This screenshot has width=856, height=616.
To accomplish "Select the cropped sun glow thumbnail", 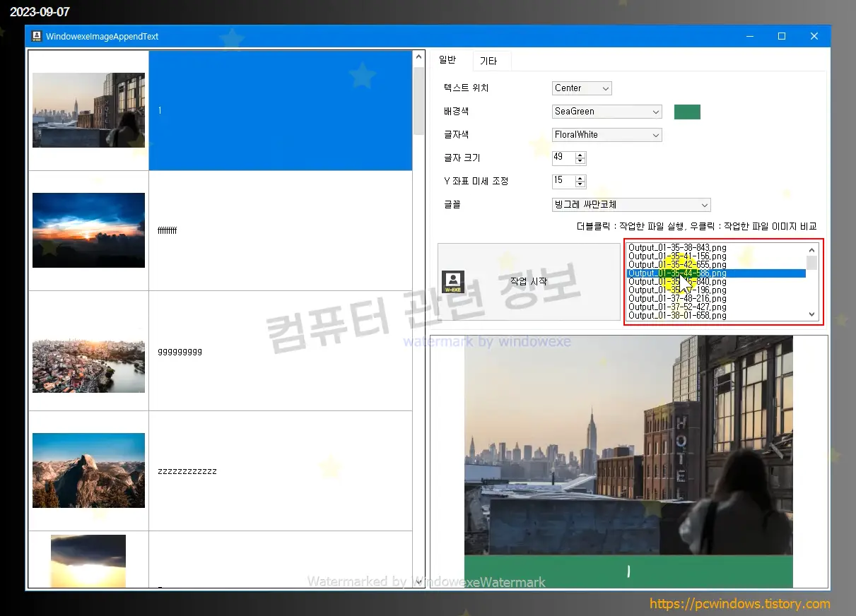I will (88, 561).
